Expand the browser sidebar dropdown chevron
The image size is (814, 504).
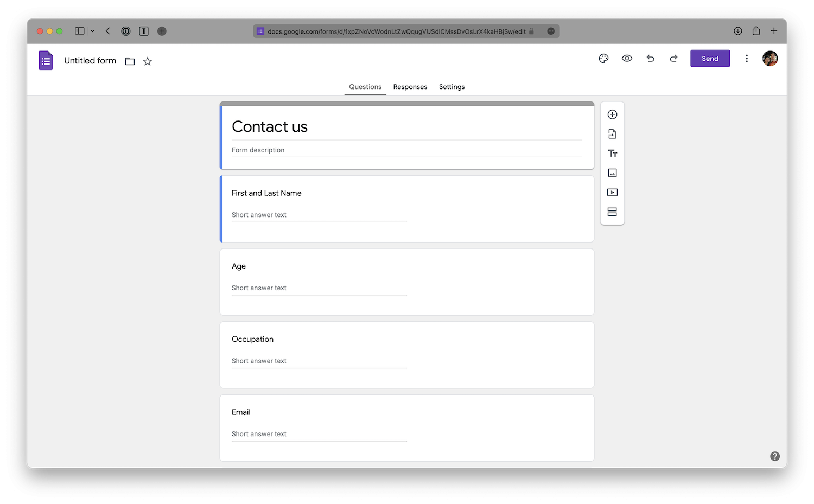coord(92,31)
